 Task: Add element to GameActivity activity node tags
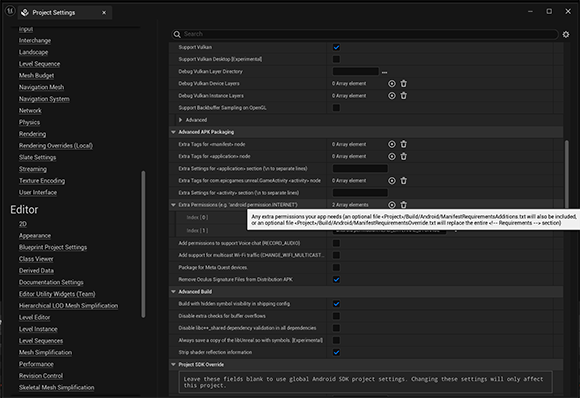coord(392,181)
